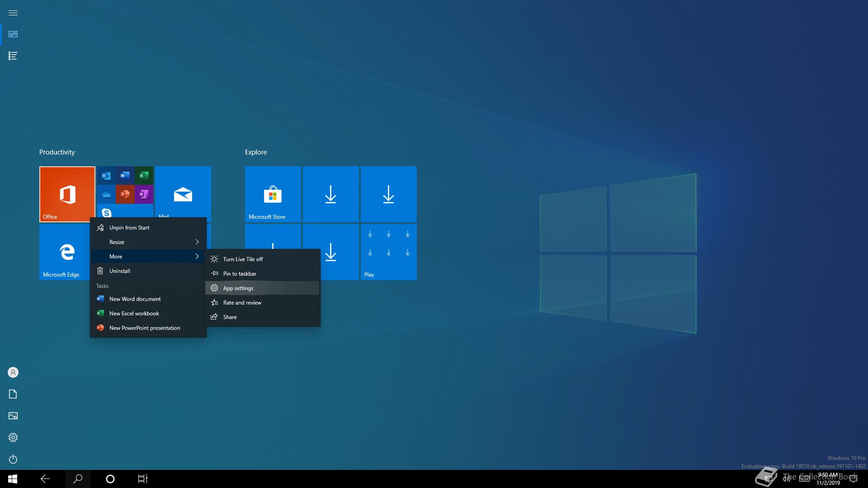Open the Microsoft Store tile
The image size is (868, 488).
coord(273,194)
